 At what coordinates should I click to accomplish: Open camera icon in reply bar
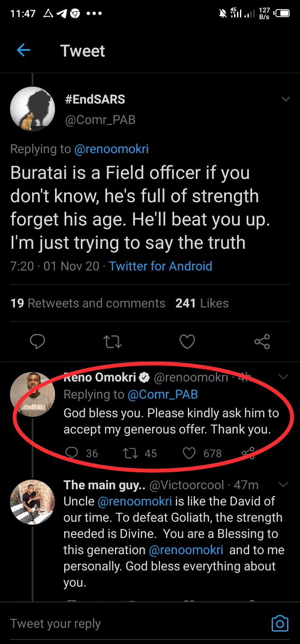[x=280, y=623]
